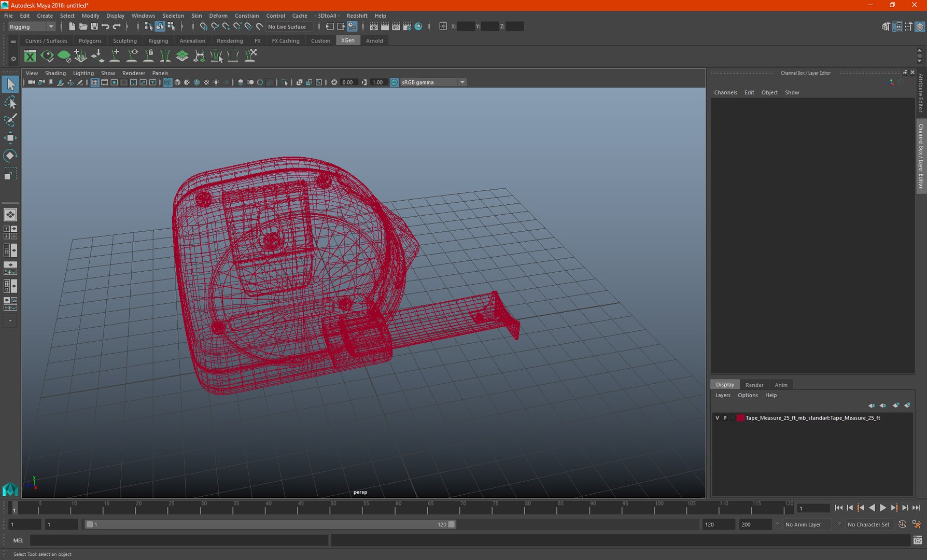Image resolution: width=927 pixels, height=560 pixels.
Task: Switch to the Polygons shelf tab
Action: point(90,41)
